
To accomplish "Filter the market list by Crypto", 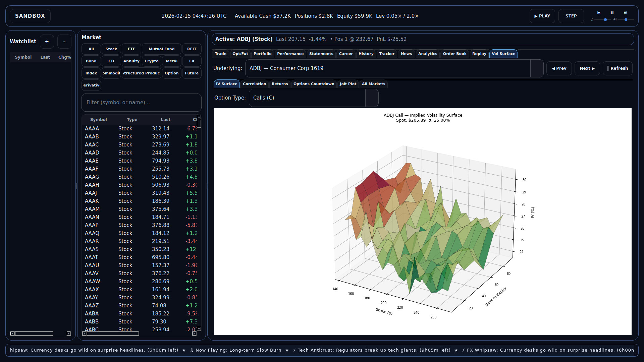I will click(151, 61).
